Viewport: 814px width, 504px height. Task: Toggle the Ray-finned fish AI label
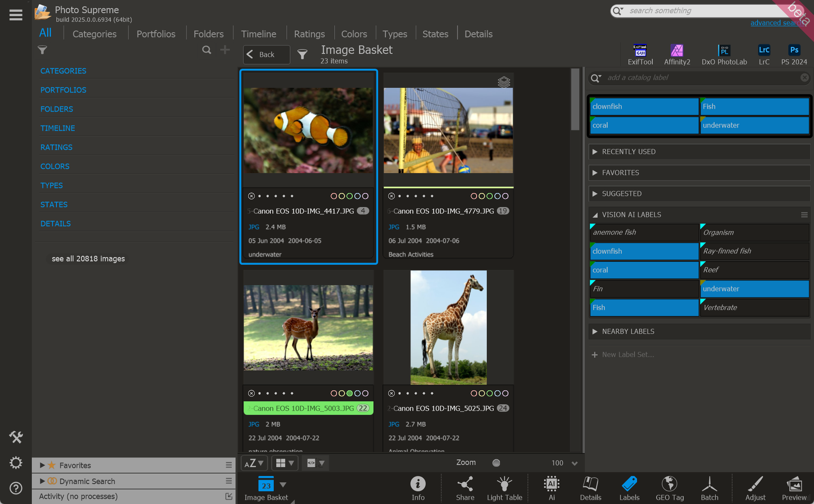[754, 251]
